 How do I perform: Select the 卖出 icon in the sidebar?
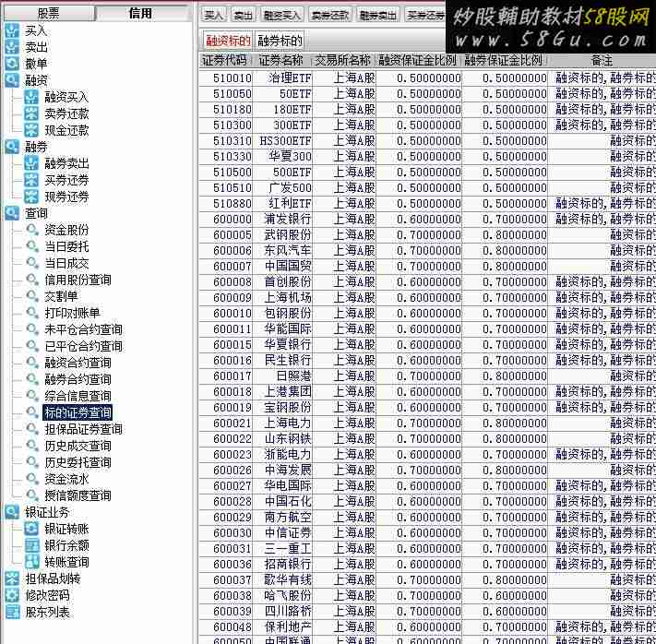[12, 47]
